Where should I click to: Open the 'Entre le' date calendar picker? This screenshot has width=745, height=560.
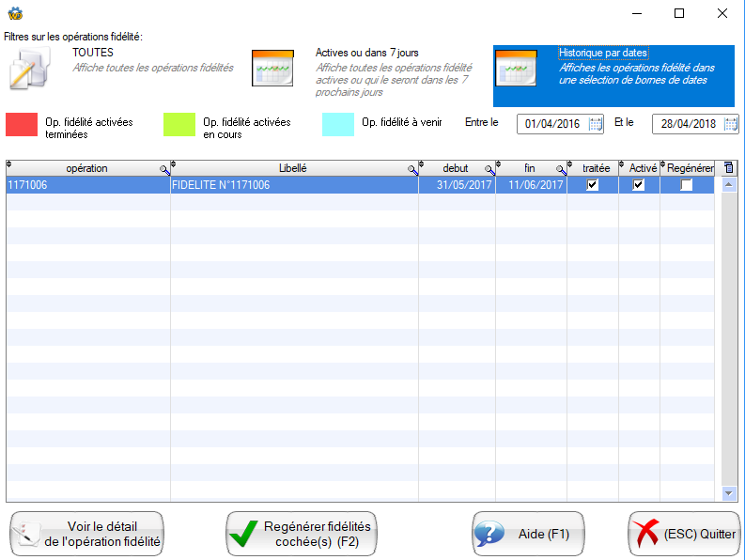(596, 124)
